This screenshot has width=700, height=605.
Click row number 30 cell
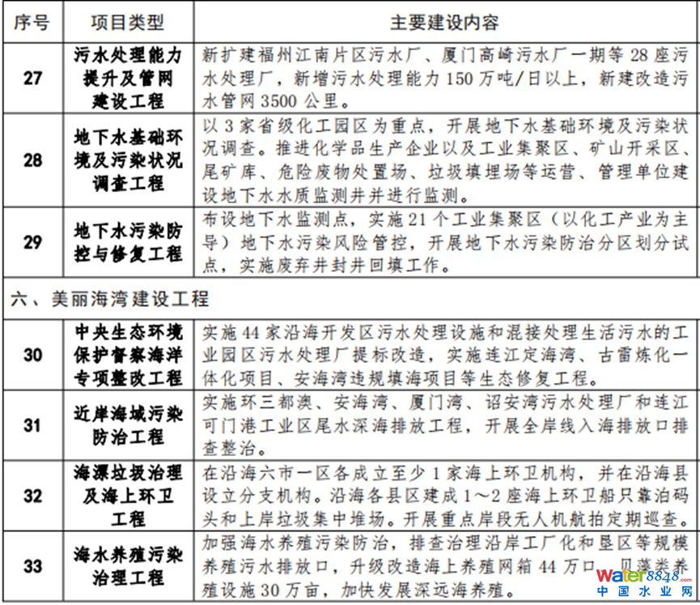pyautogui.click(x=32, y=355)
